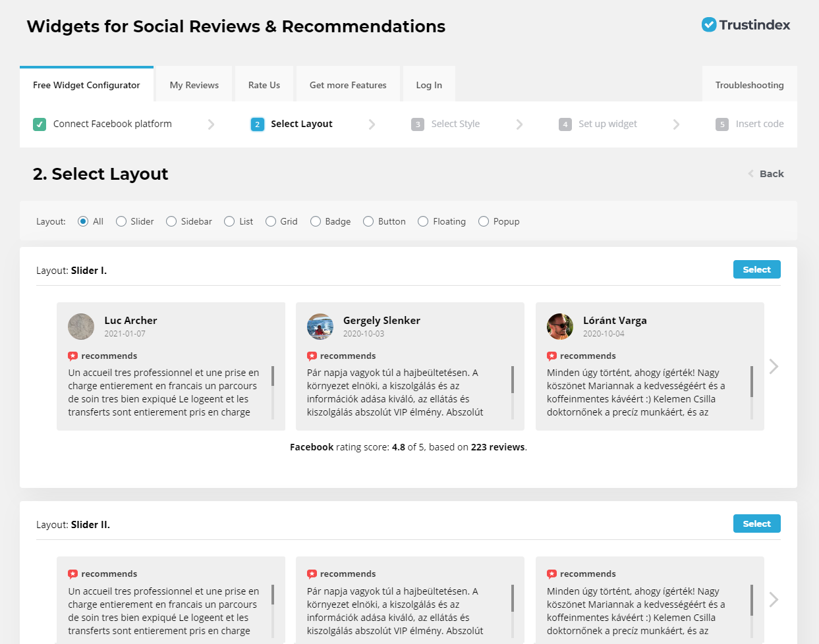Viewport: 819px width, 644px height.
Task: Click chevron after Set up widget step
Action: click(x=676, y=124)
